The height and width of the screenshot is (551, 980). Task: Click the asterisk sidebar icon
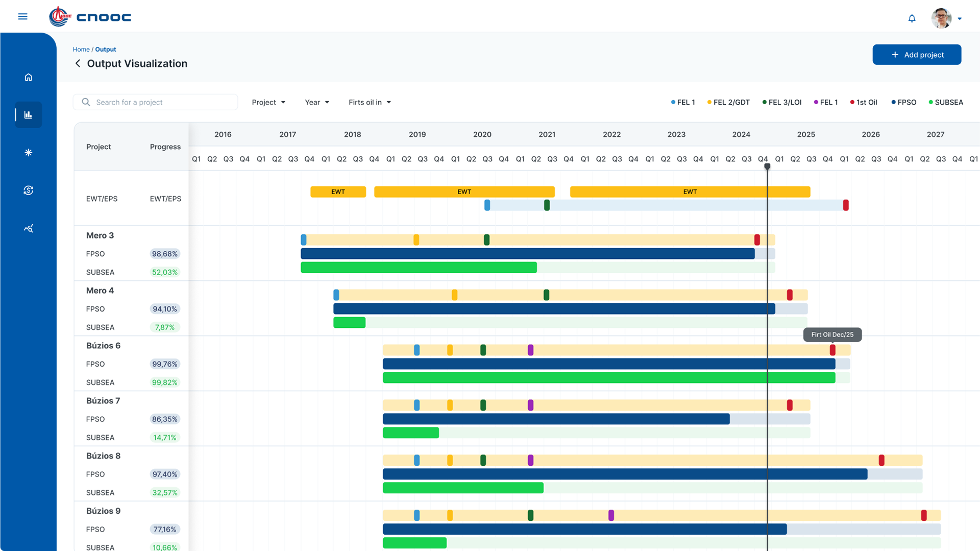(29, 153)
